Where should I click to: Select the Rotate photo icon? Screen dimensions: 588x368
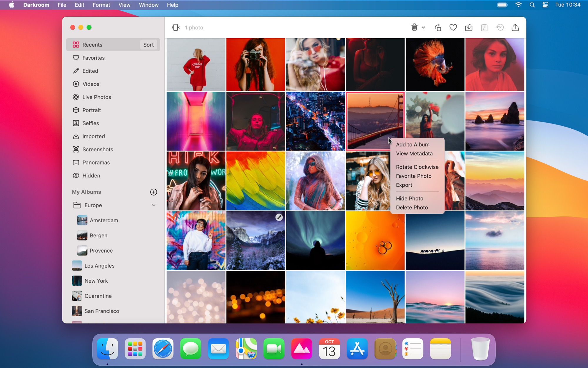tap(438, 27)
